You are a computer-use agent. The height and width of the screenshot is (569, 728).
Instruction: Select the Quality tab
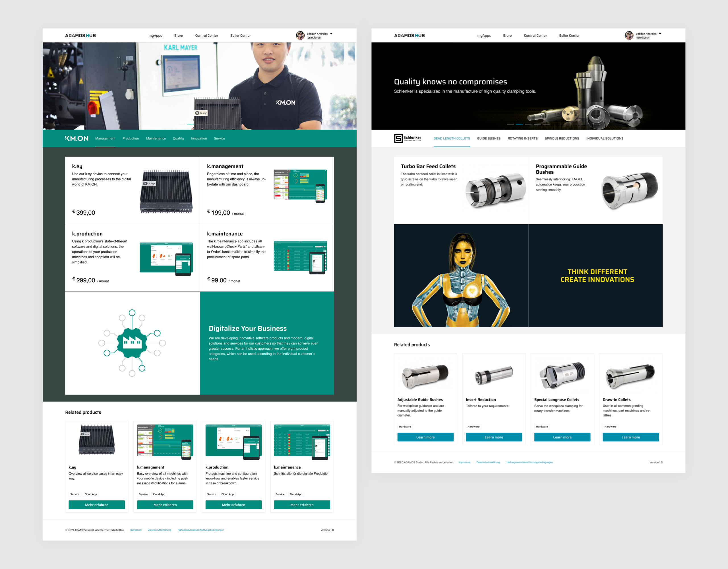[178, 139]
